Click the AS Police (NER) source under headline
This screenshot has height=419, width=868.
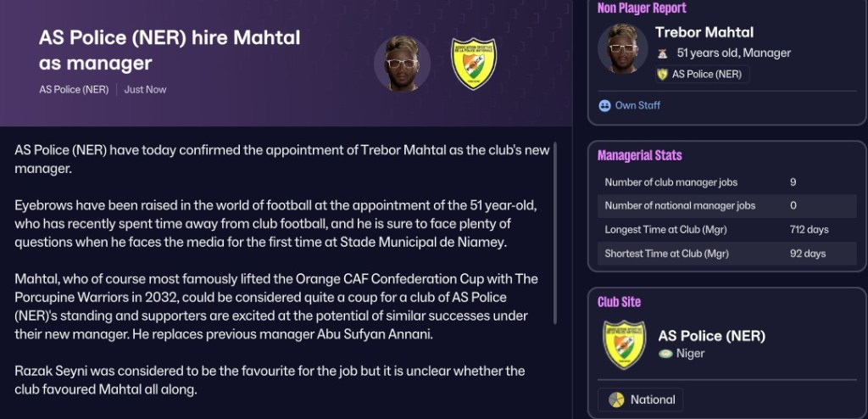click(x=74, y=89)
